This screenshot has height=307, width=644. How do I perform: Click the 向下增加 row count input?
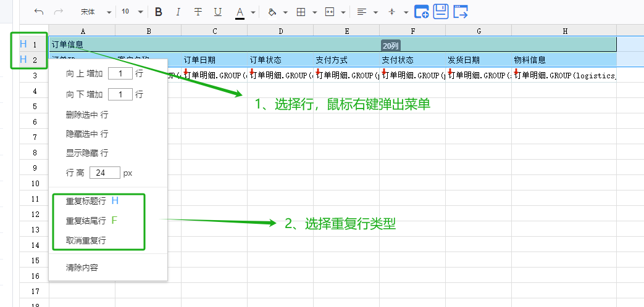(x=120, y=95)
